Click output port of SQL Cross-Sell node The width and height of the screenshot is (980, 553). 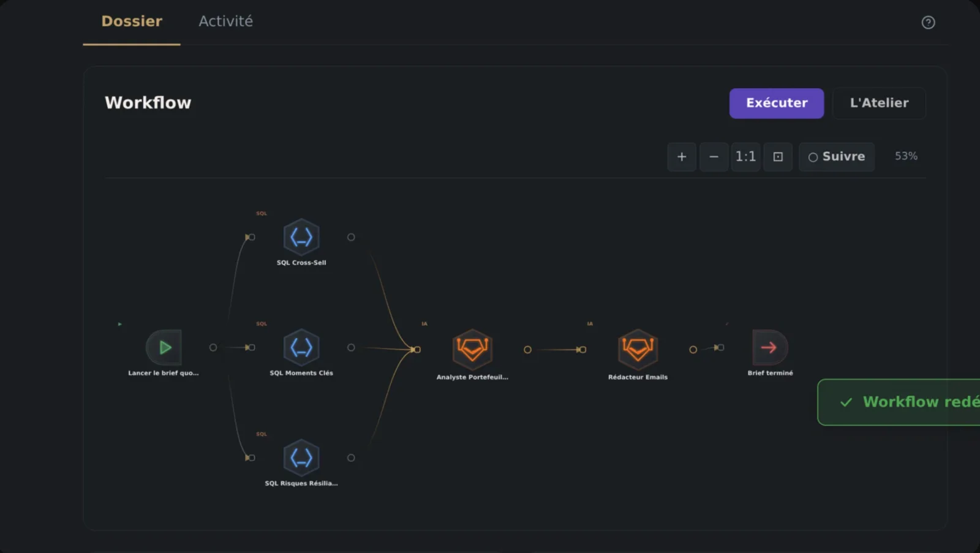click(351, 237)
